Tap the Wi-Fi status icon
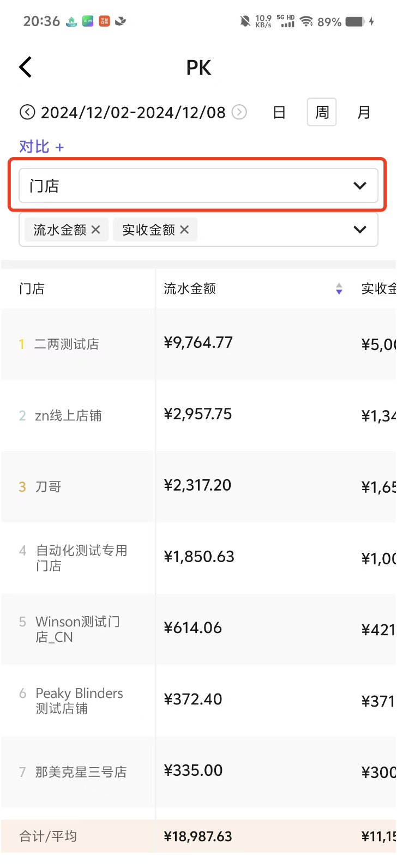 (306, 22)
